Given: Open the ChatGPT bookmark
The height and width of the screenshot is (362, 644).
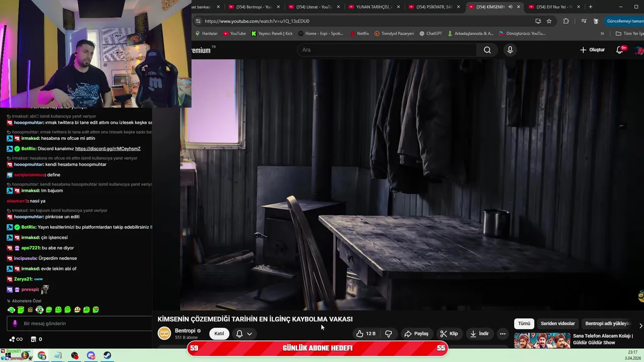Looking at the screenshot, I should coord(431,34).
